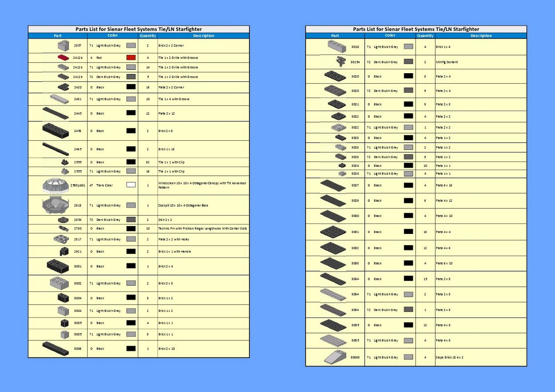Click part number 2598pb01

tap(78, 185)
